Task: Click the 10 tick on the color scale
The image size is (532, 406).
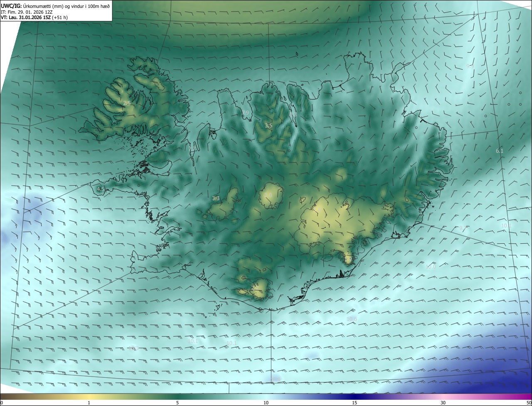Action: point(266,403)
